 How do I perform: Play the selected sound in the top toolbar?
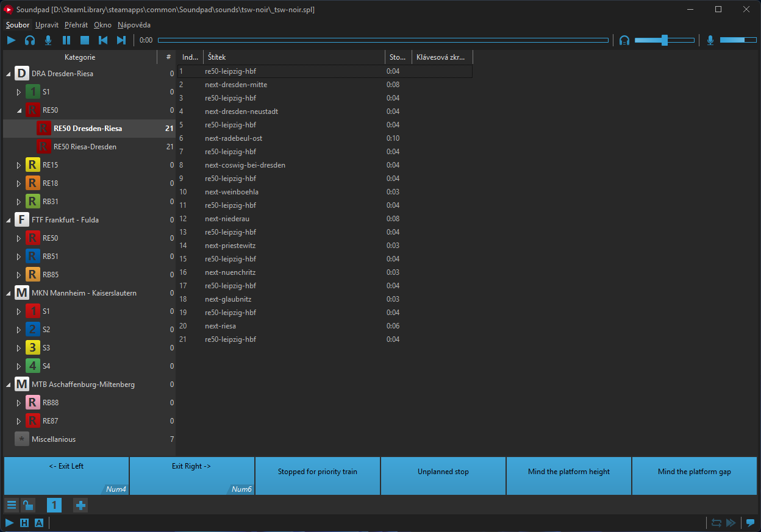[12, 40]
